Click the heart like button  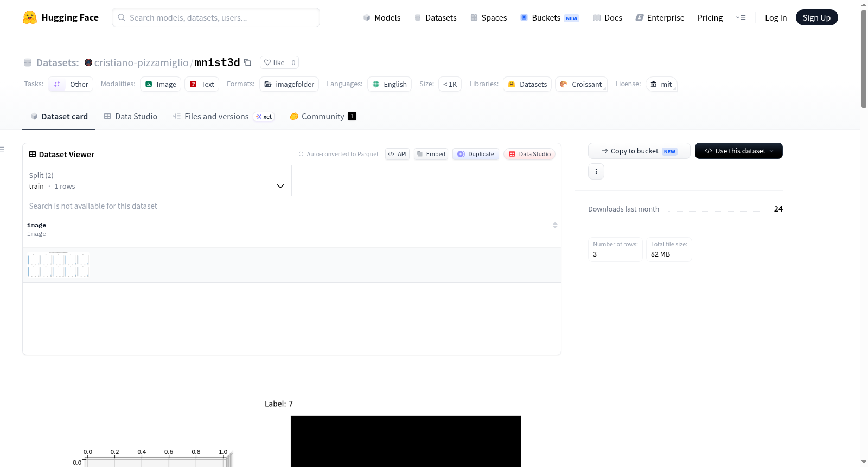pos(274,62)
